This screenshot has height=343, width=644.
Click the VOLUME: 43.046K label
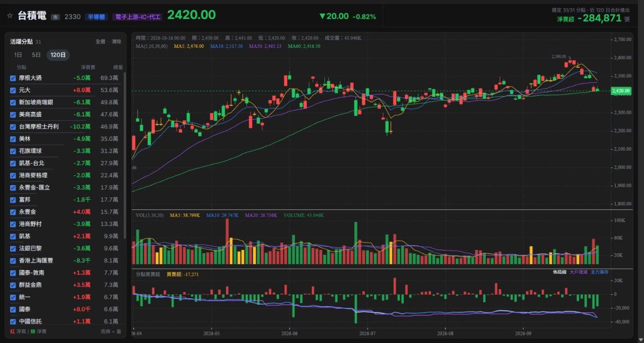coord(304,215)
